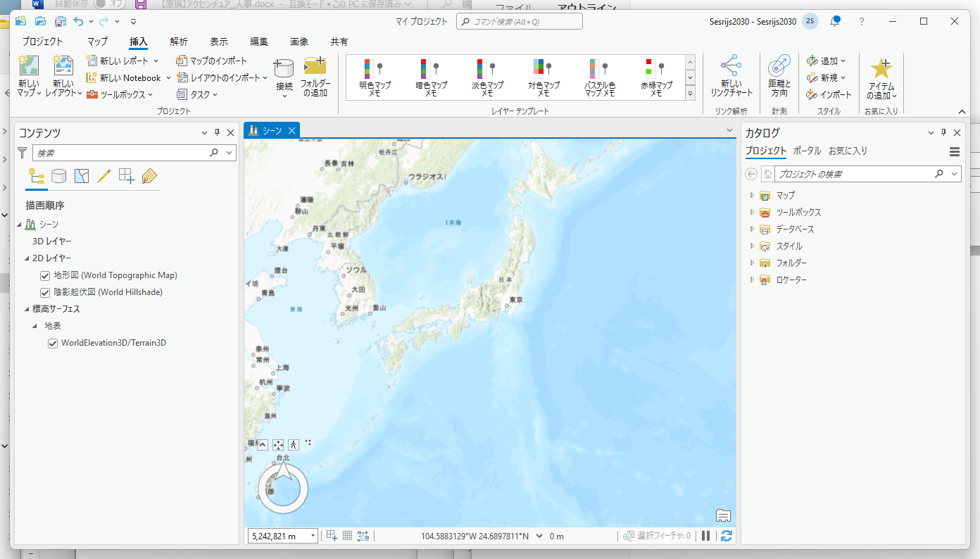The width and height of the screenshot is (980, 559).
Task: Select the パステル色マップメモ layer template
Action: pyautogui.click(x=600, y=77)
